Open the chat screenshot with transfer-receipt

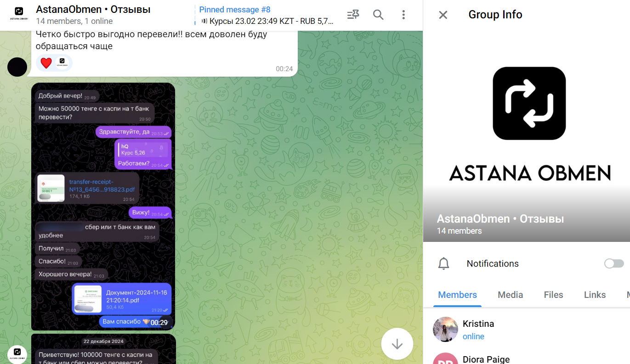[103, 207]
